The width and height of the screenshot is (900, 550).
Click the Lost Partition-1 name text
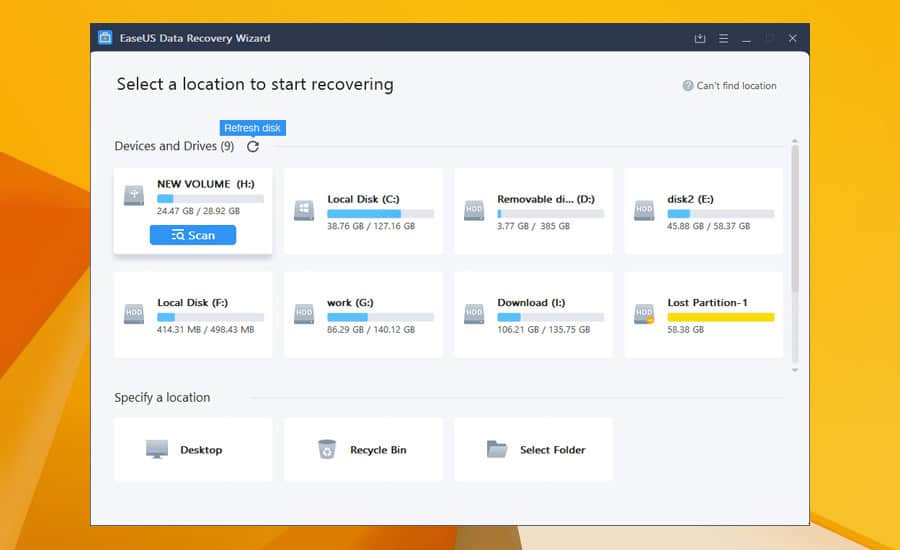[707, 303]
